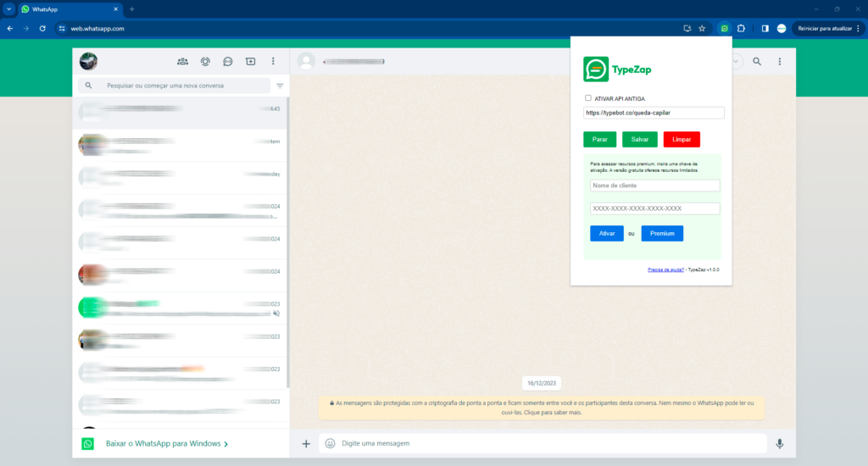Install WhatsApp Web app icon

pos(687,28)
